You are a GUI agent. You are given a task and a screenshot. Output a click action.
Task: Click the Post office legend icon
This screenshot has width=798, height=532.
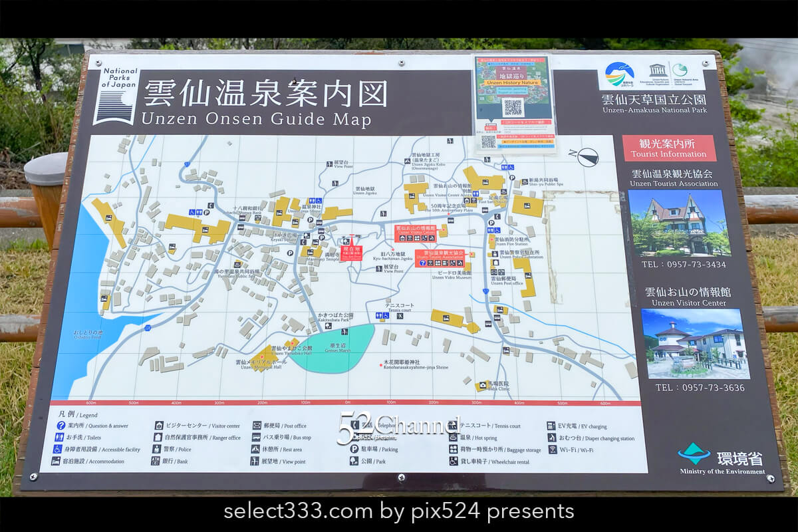257,426
